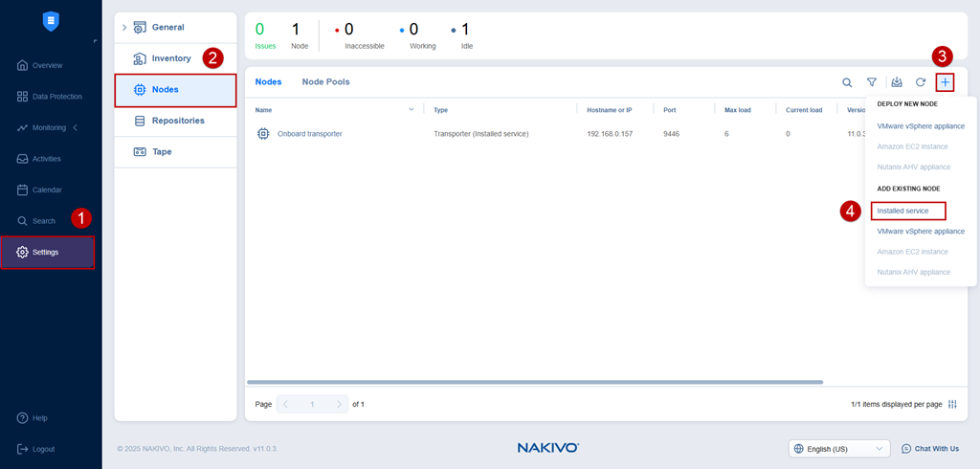Click the NAKIVO shield logo icon
Viewport: 980px width, 469px height.
51,21
